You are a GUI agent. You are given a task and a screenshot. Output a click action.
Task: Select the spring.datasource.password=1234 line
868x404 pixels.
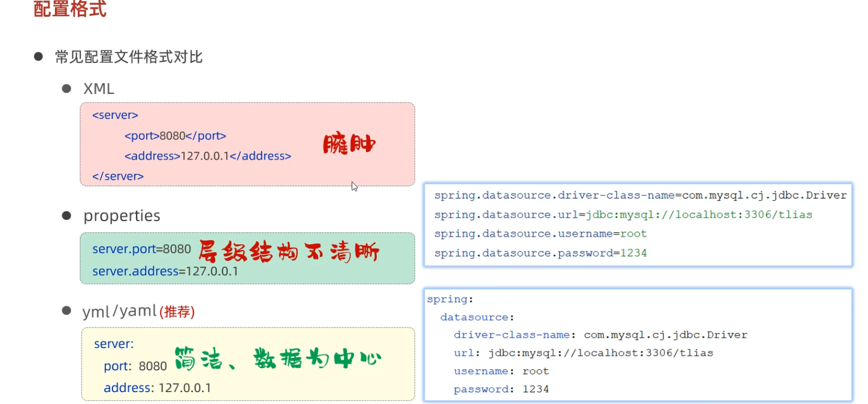540,253
